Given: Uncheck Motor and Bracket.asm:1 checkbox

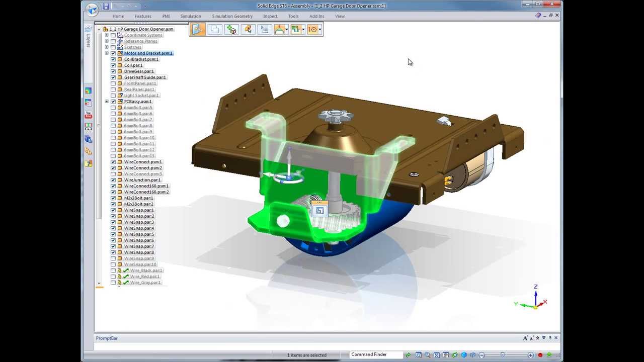Looking at the screenshot, I should [x=113, y=53].
